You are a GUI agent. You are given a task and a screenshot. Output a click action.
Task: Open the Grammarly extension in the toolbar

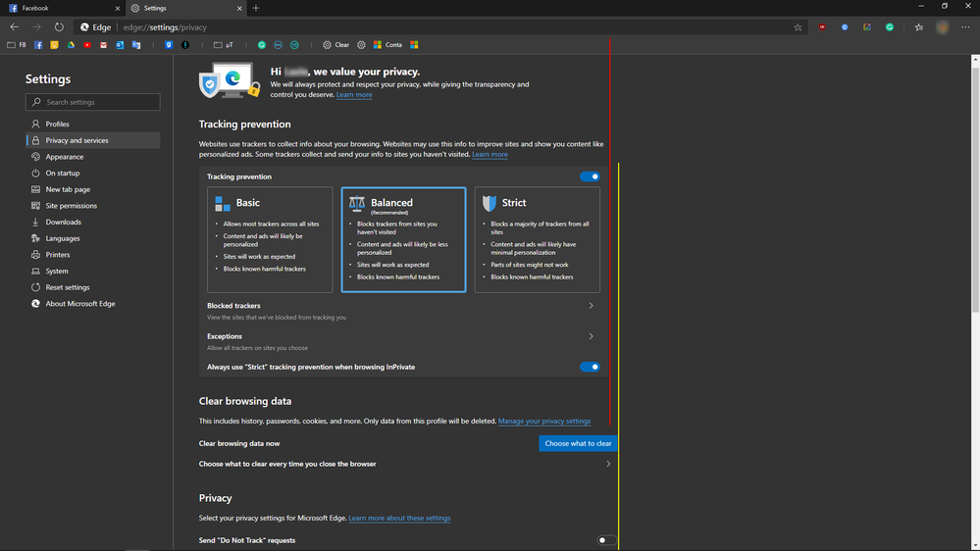pos(890,27)
